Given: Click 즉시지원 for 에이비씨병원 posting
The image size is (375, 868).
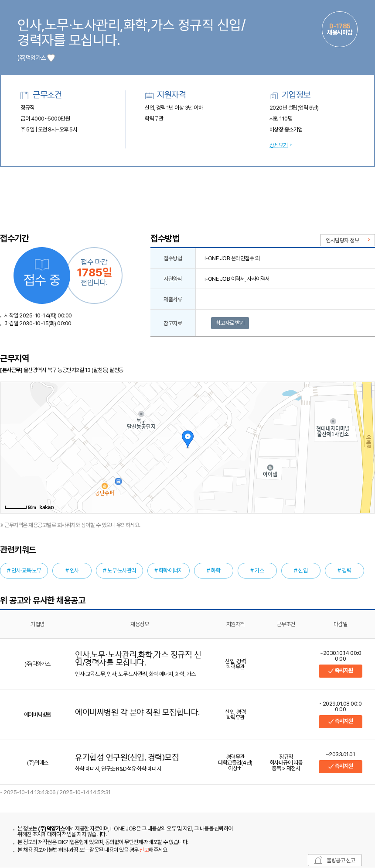Looking at the screenshot, I should tap(341, 721).
